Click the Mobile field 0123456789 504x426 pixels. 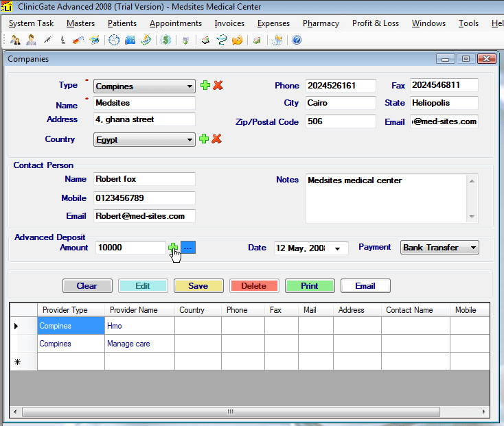click(144, 198)
